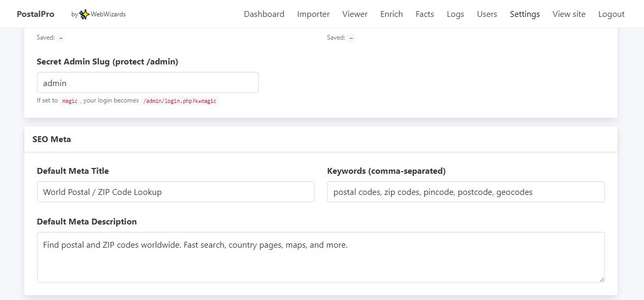Go to the Importer section
Image resolution: width=644 pixels, height=300 pixels.
coord(313,14)
